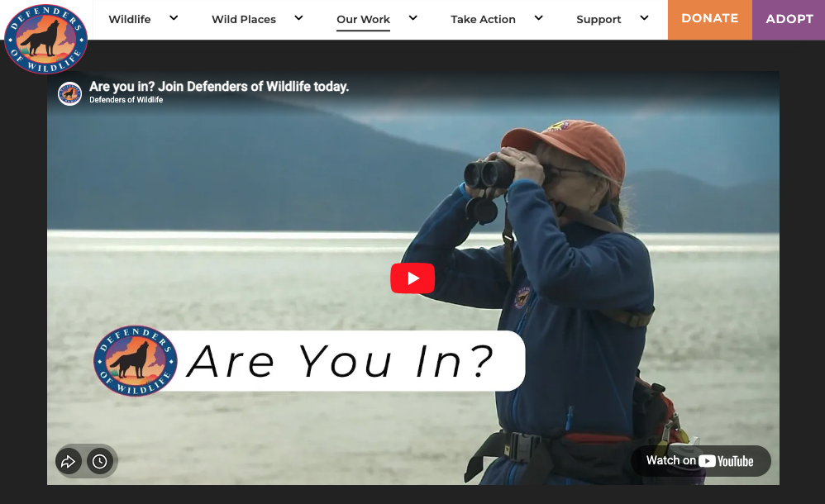825x504 pixels.
Task: Expand the Wildlife menu chevron
Action: [x=174, y=18]
